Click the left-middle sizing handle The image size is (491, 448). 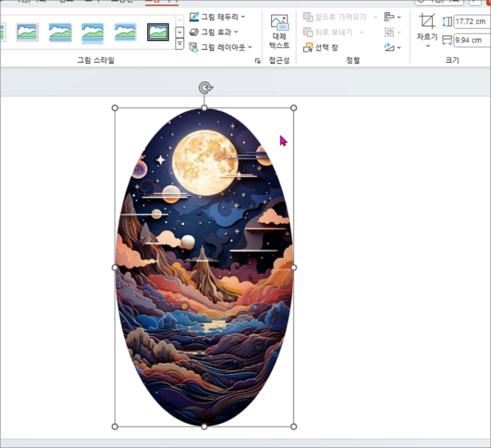[x=115, y=267]
